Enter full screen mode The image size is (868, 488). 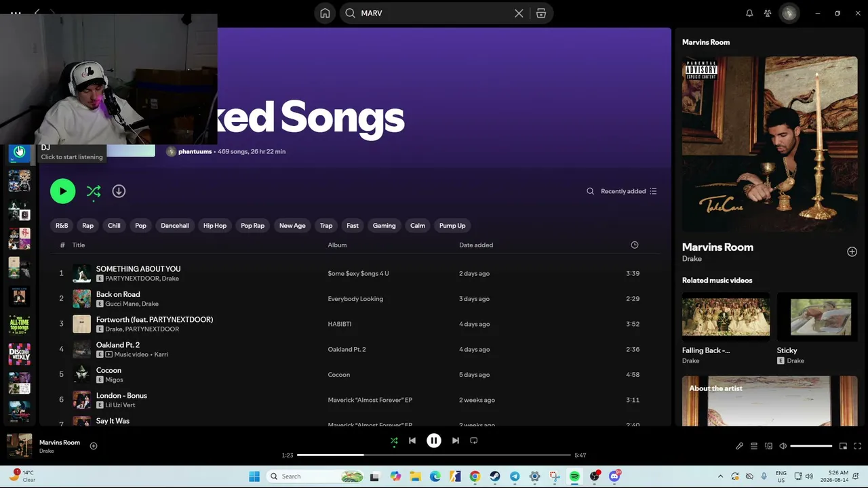tap(857, 446)
